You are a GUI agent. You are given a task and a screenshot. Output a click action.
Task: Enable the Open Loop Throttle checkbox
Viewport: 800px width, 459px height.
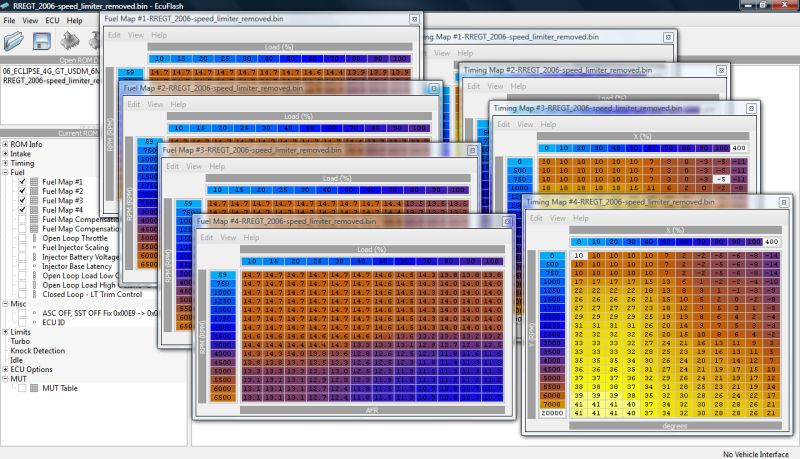pos(22,239)
